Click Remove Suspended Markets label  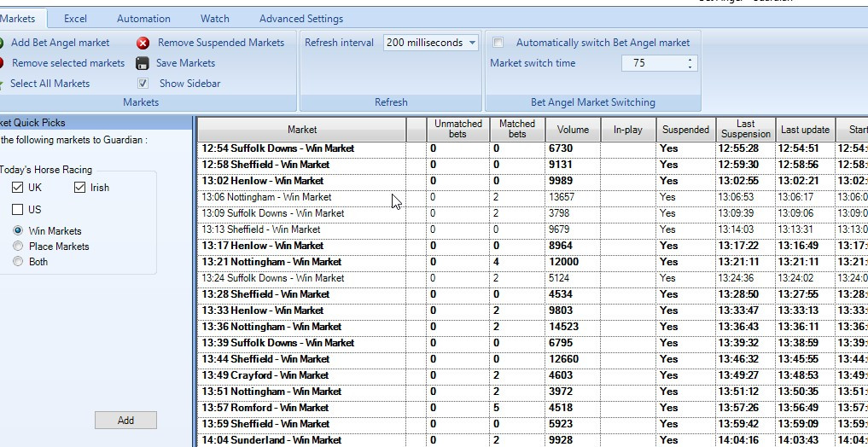coord(221,43)
